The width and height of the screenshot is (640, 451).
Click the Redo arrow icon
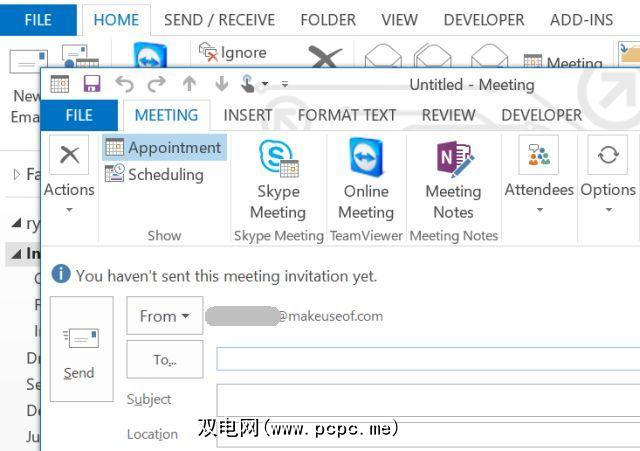click(157, 84)
